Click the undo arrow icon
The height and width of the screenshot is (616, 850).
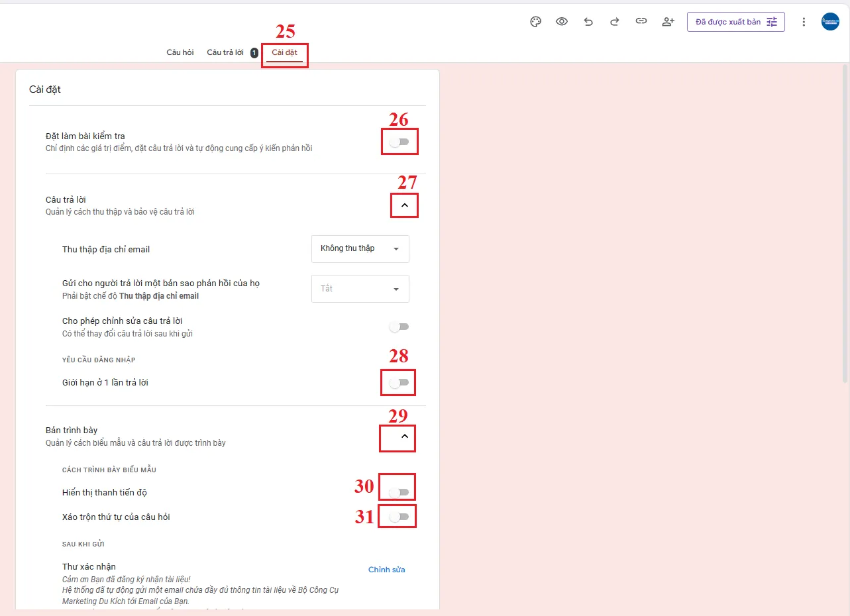(588, 22)
